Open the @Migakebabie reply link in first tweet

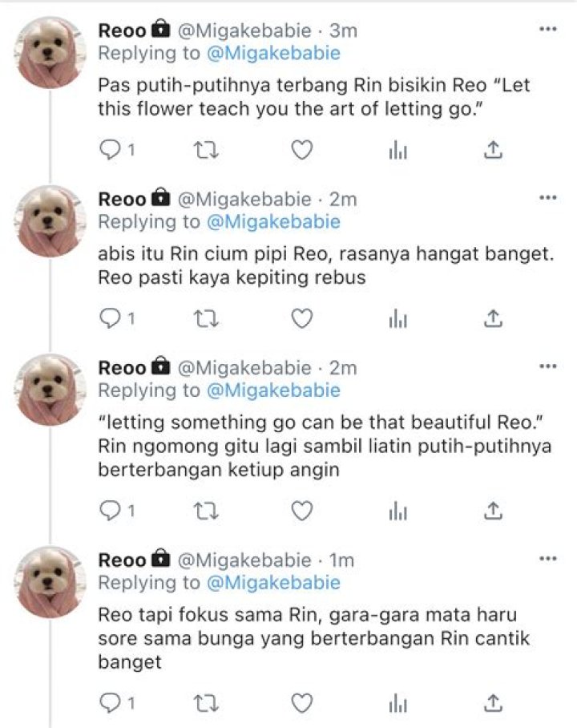click(x=273, y=53)
